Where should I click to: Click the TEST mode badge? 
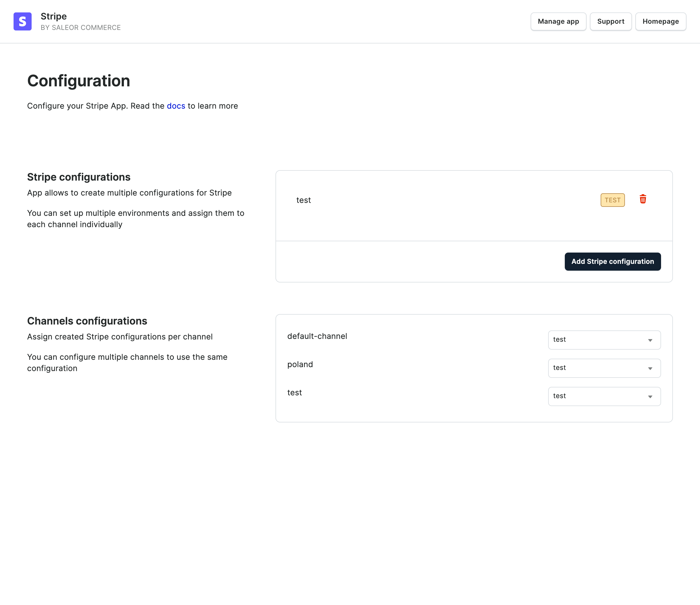(x=613, y=200)
